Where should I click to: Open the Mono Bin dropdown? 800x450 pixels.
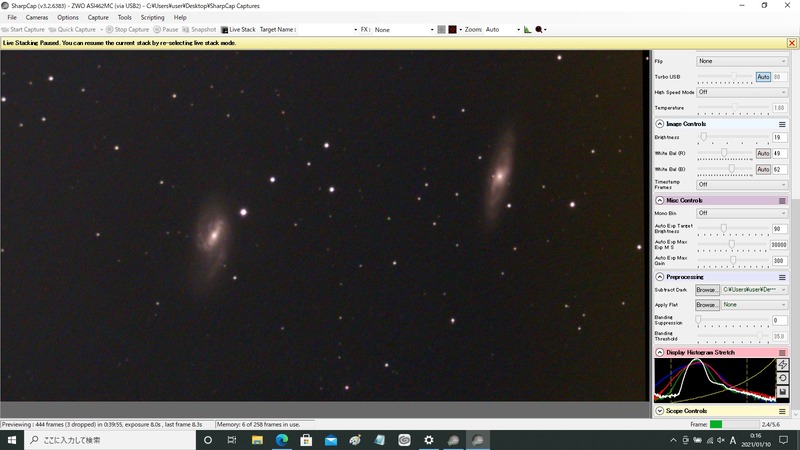point(742,213)
